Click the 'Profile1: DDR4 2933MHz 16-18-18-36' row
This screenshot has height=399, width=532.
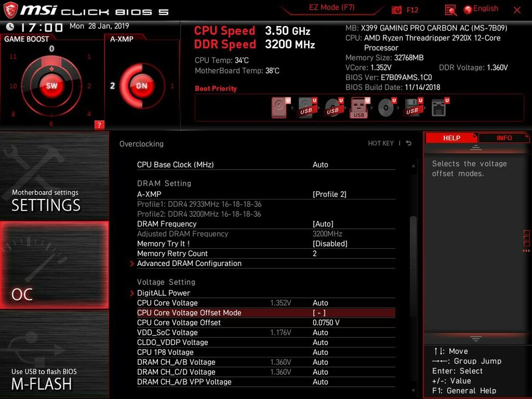click(x=199, y=204)
